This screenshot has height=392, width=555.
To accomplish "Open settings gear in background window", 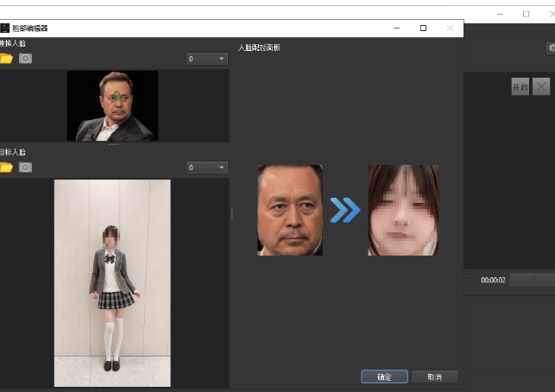I will pos(552,48).
